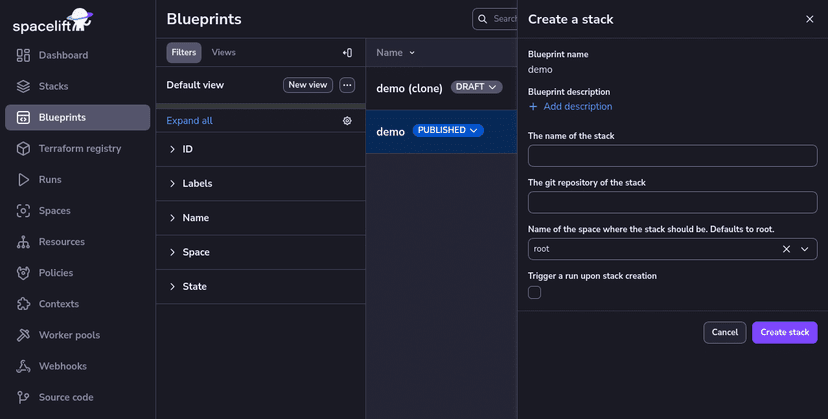Click the filter settings gear icon
This screenshot has height=419, width=828.
[347, 121]
